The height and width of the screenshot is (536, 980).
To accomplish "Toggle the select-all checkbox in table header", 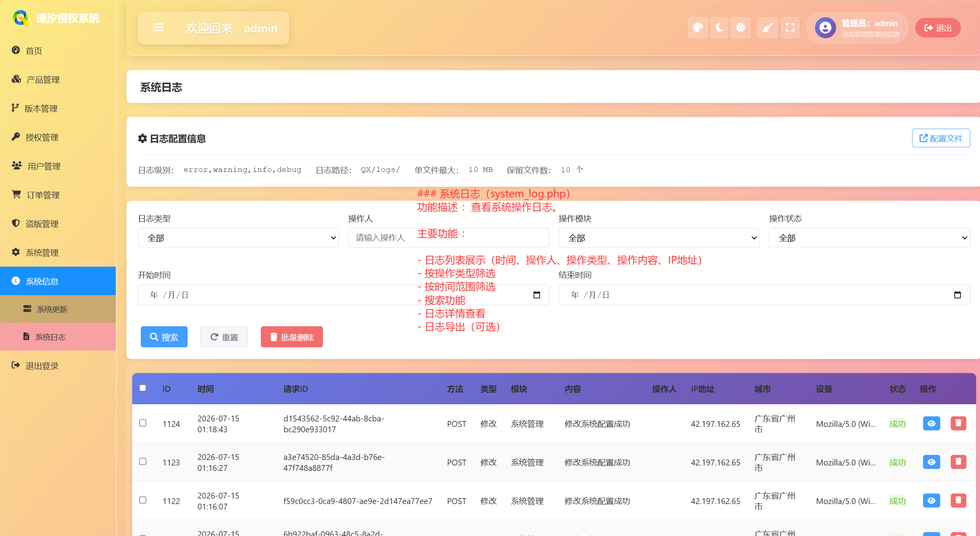I will pyautogui.click(x=143, y=388).
